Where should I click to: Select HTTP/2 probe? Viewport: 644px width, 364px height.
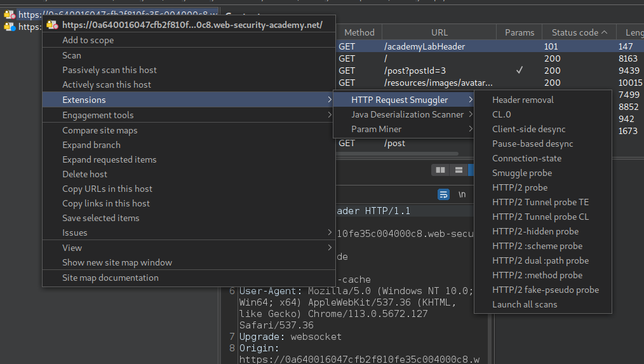[543, 187]
